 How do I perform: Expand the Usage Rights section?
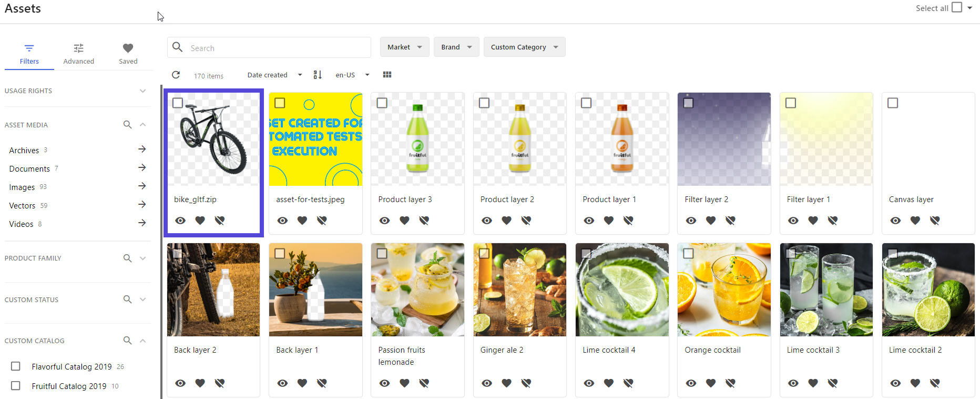click(142, 91)
